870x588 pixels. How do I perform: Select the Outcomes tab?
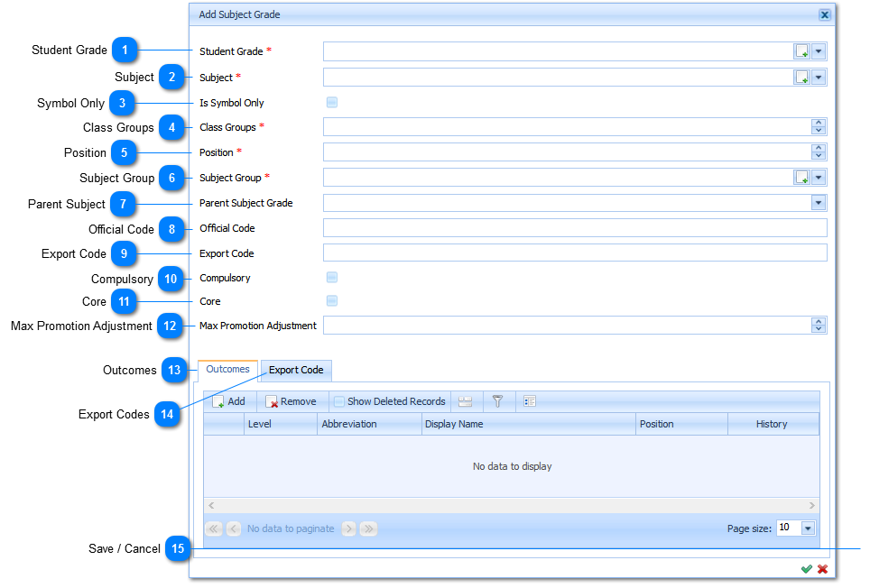pos(227,370)
